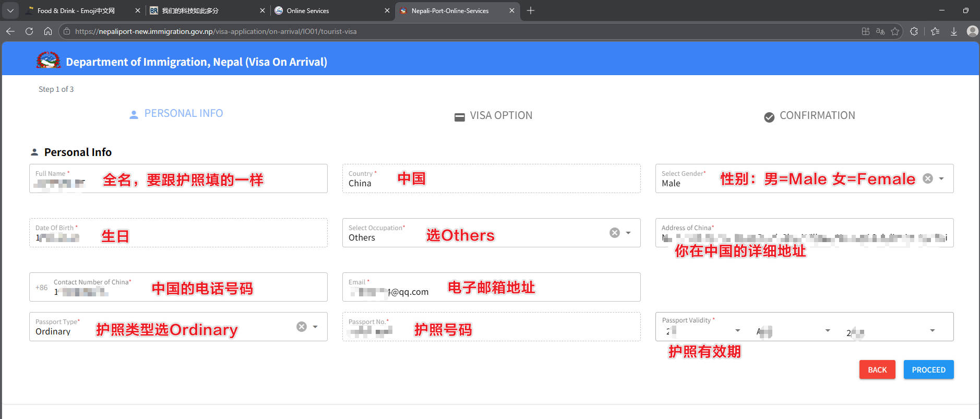
Task: Click the address bar URL
Action: tap(216, 31)
